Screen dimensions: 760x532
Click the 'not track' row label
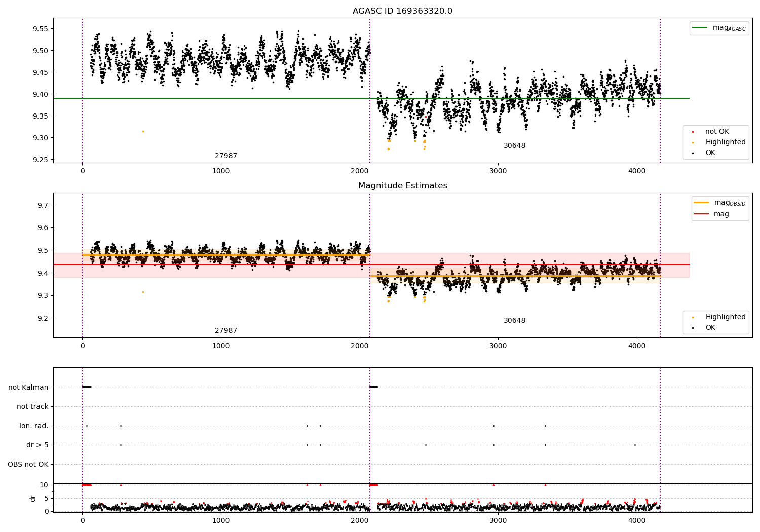coord(32,407)
